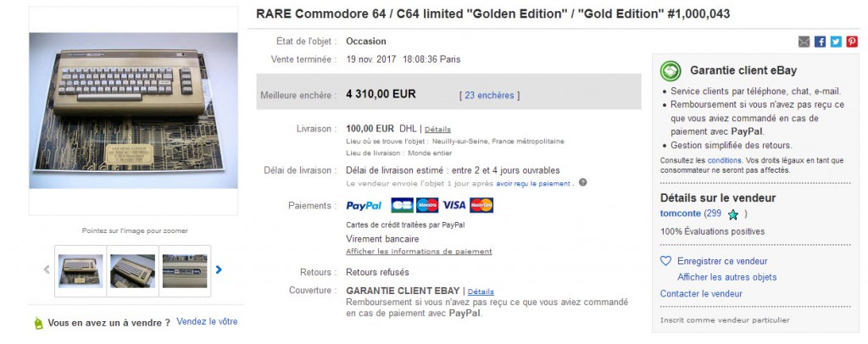The image size is (868, 344).
Task: Click Vendez le vôtre link
Action: coord(207,321)
